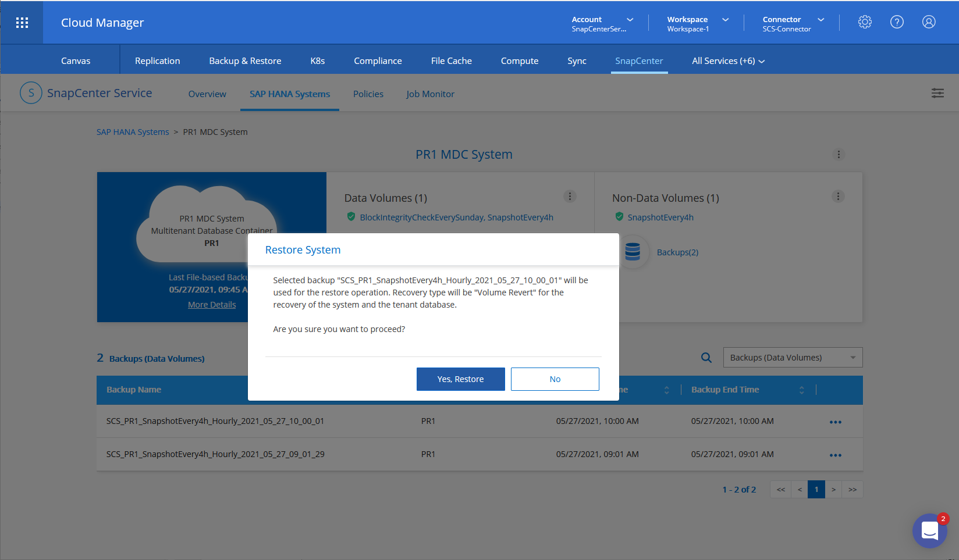Open Data Volumes options menu
959x560 pixels.
(570, 197)
